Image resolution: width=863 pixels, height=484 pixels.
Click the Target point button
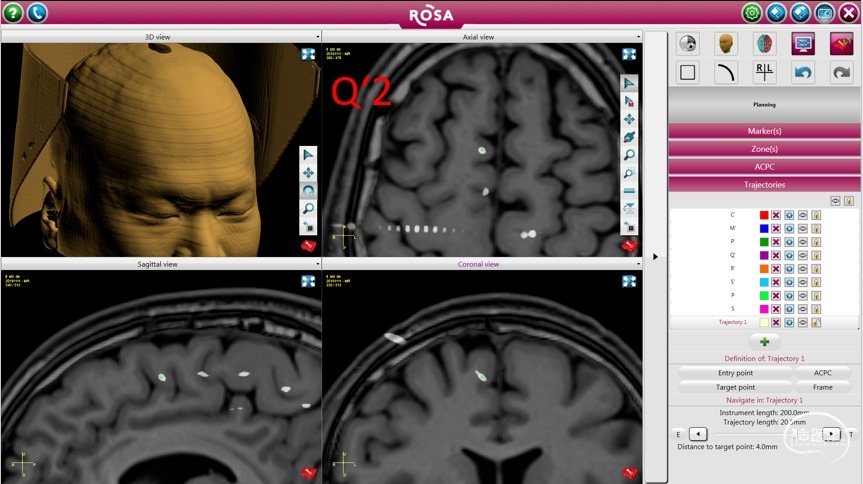[735, 387]
